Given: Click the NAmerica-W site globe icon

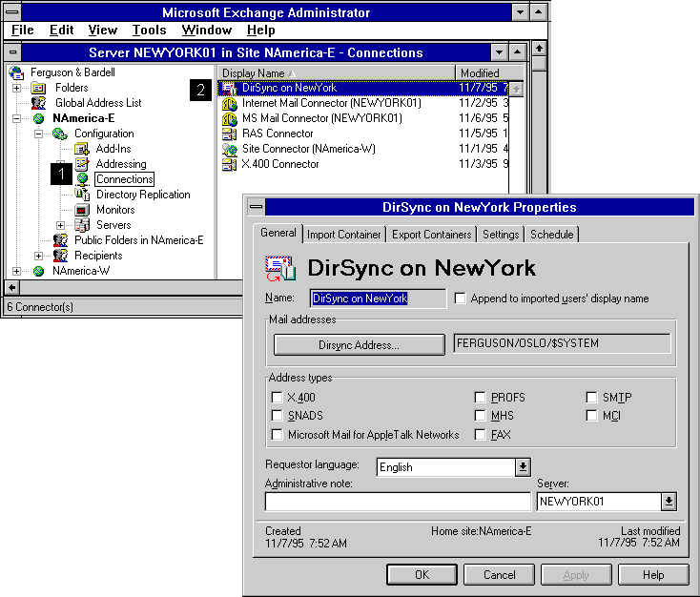Looking at the screenshot, I should (x=39, y=271).
